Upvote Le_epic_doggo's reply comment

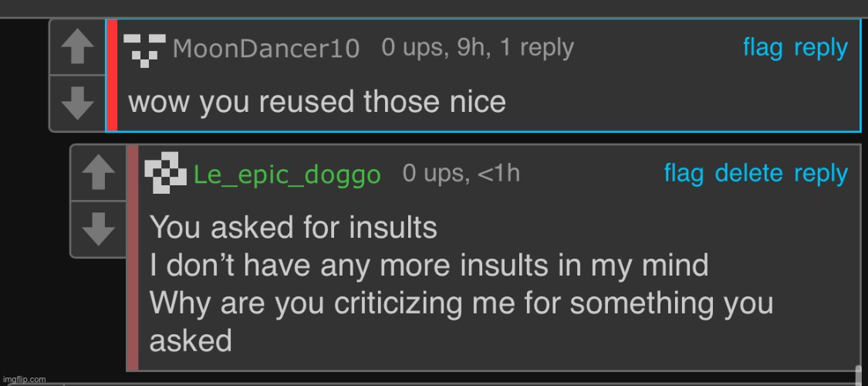[98, 174]
